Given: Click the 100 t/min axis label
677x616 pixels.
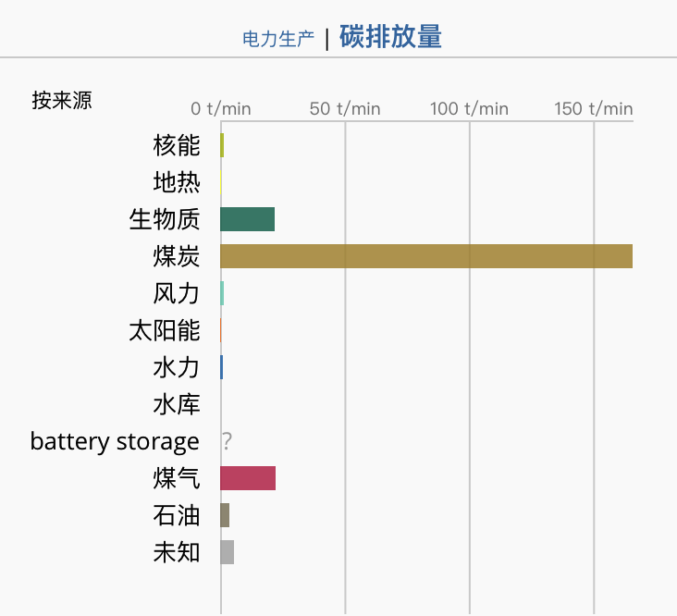Looking at the screenshot, I should point(469,109).
